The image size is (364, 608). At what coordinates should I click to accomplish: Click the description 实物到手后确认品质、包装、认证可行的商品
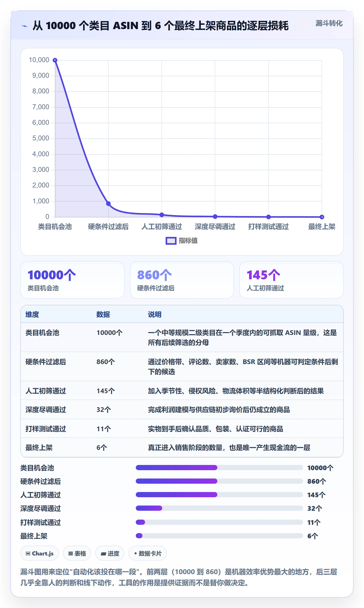(216, 429)
